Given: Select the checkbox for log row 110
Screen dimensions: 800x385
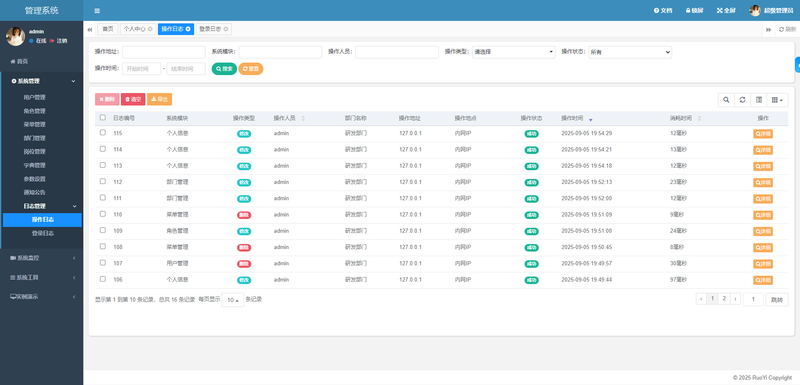Looking at the screenshot, I should pos(103,214).
